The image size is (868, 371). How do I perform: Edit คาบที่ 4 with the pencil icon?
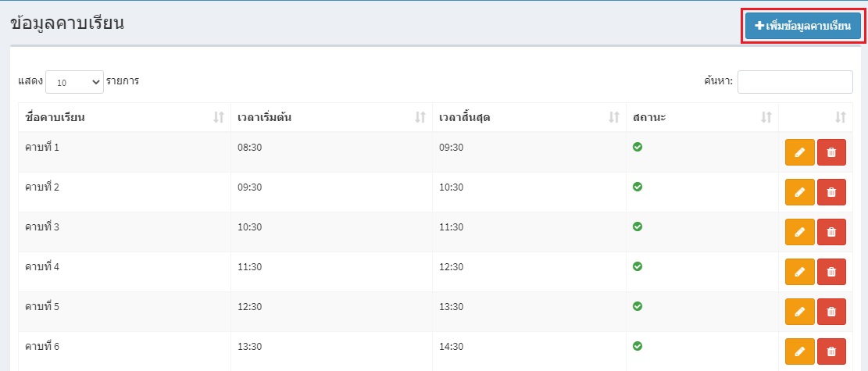[x=799, y=272]
